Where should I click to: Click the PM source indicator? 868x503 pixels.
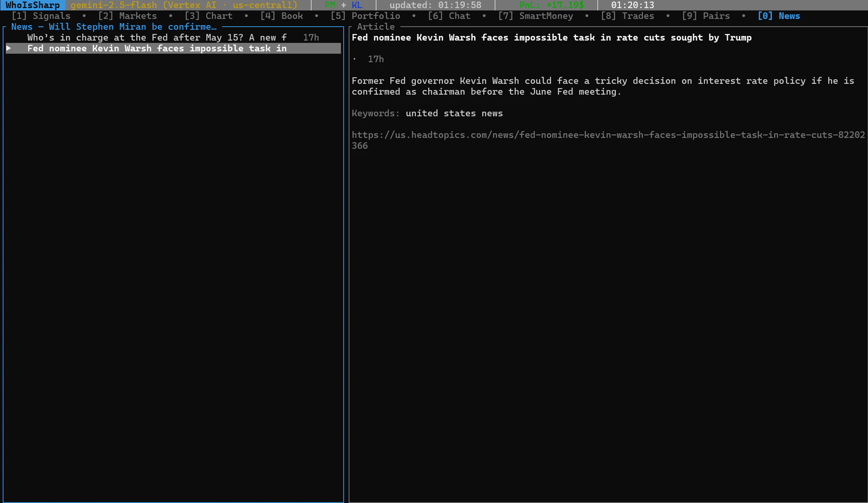330,5
